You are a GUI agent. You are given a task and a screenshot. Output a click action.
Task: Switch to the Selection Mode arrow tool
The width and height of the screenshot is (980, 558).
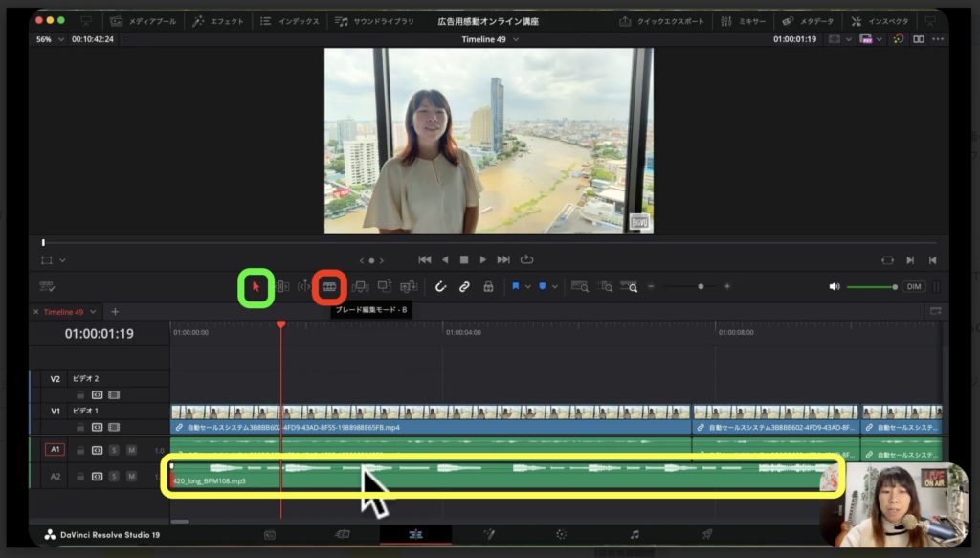click(255, 287)
